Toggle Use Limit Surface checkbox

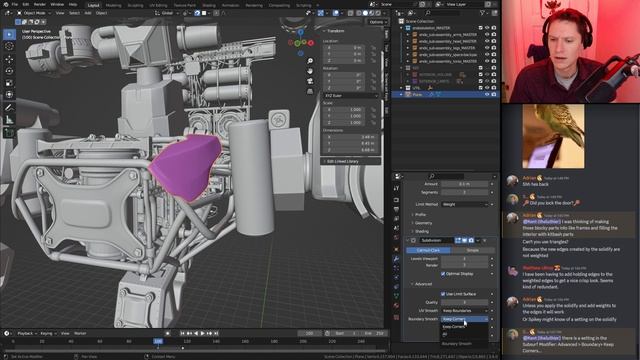tap(443, 294)
